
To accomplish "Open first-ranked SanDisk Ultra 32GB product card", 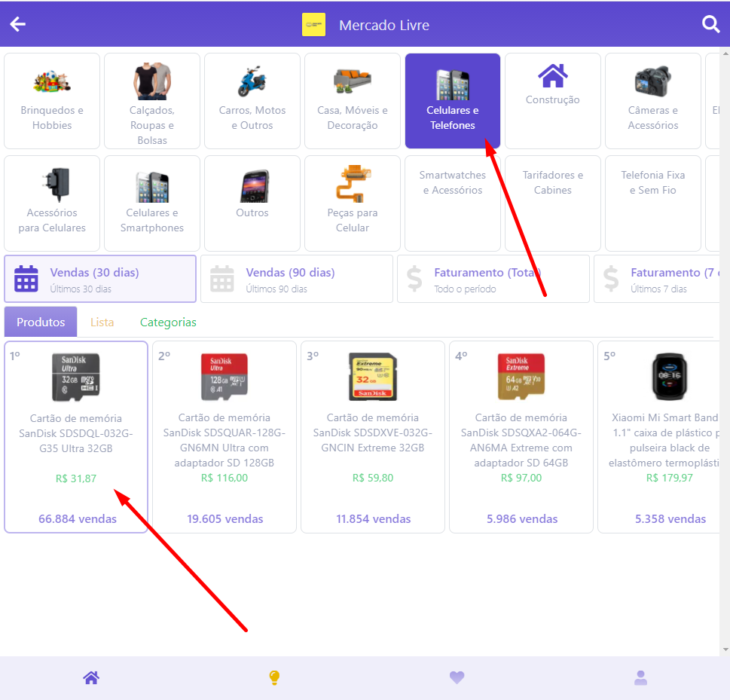I will 76,437.
